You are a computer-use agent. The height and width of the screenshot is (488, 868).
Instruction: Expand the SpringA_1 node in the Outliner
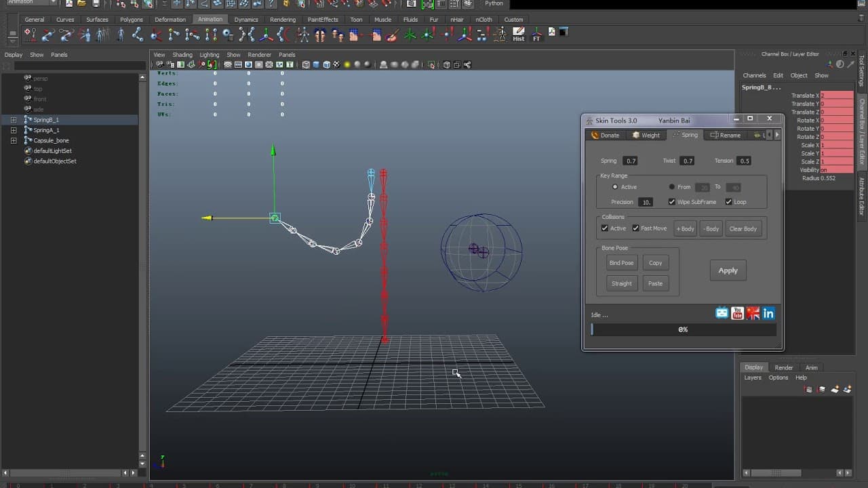click(x=13, y=130)
